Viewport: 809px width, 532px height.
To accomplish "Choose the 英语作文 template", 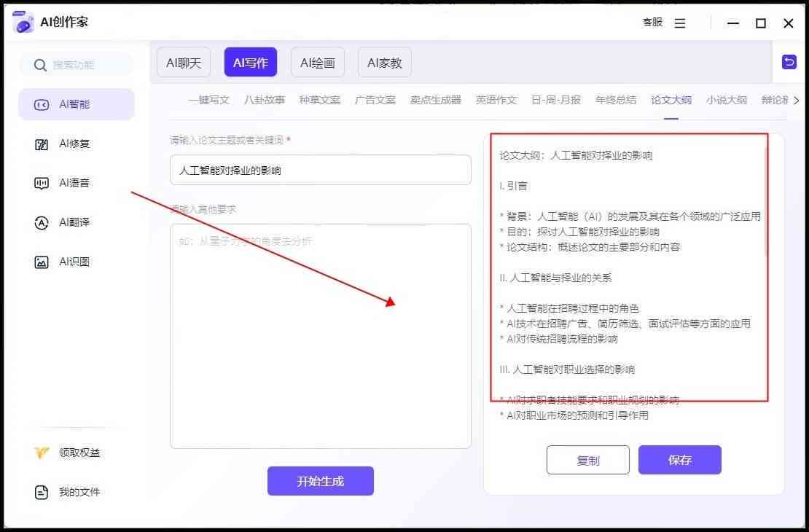I will (496, 100).
